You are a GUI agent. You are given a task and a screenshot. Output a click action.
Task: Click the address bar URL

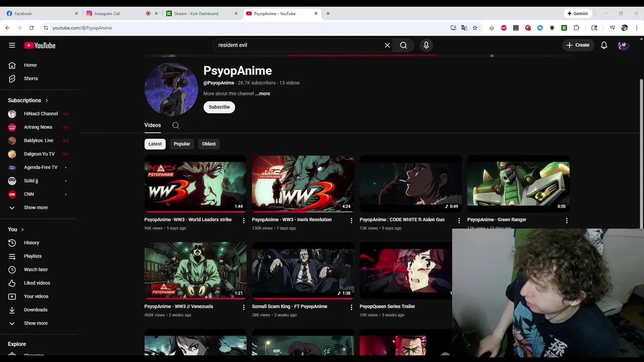click(x=82, y=28)
